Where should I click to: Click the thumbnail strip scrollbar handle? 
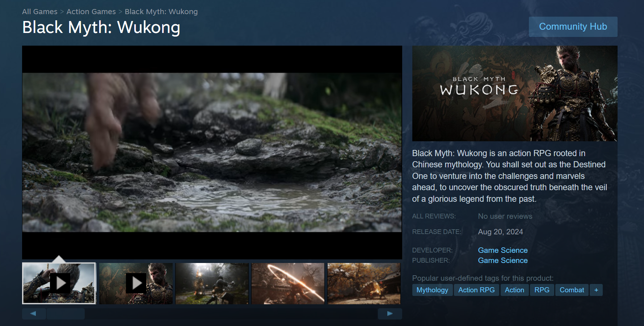pyautogui.click(x=66, y=314)
